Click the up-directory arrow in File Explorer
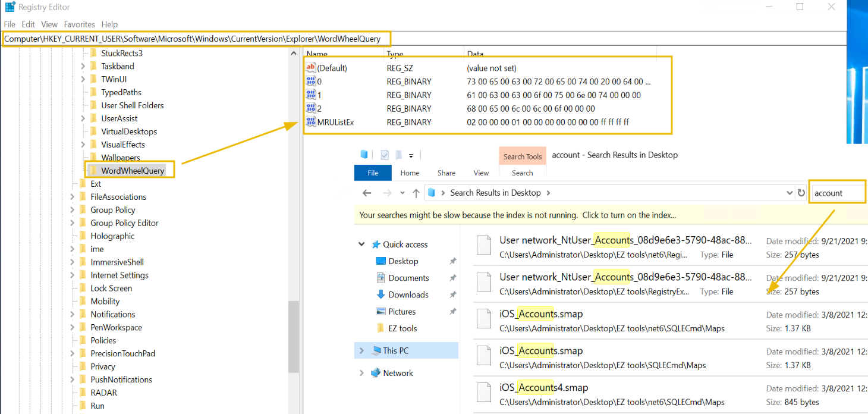Viewport: 868px width, 414px height. point(416,193)
